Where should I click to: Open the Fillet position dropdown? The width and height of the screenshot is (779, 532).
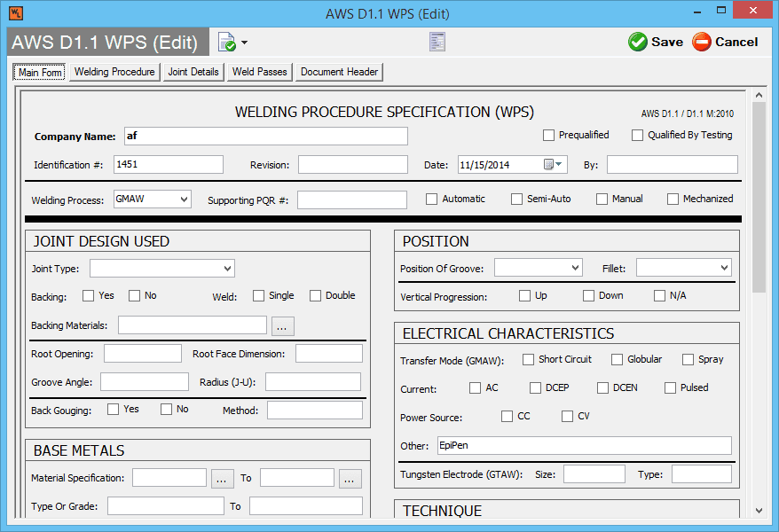pos(683,268)
